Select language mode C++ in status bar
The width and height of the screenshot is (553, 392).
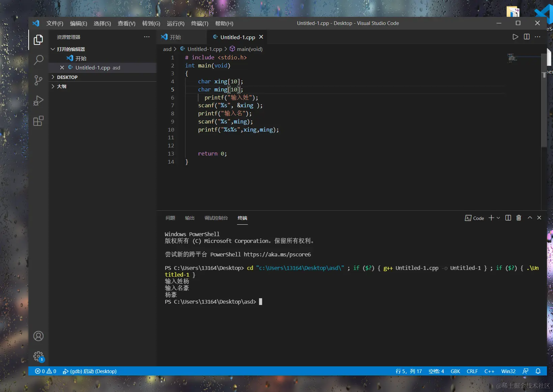(x=489, y=371)
